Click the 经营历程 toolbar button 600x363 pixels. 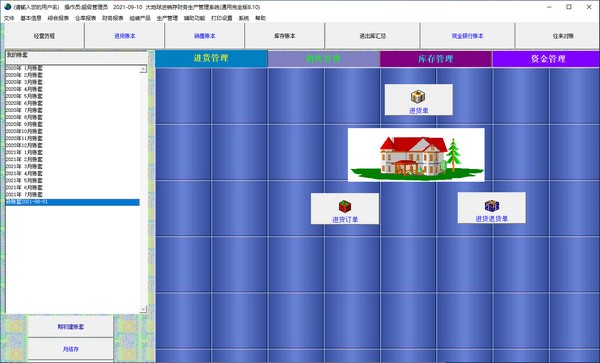pyautogui.click(x=44, y=36)
